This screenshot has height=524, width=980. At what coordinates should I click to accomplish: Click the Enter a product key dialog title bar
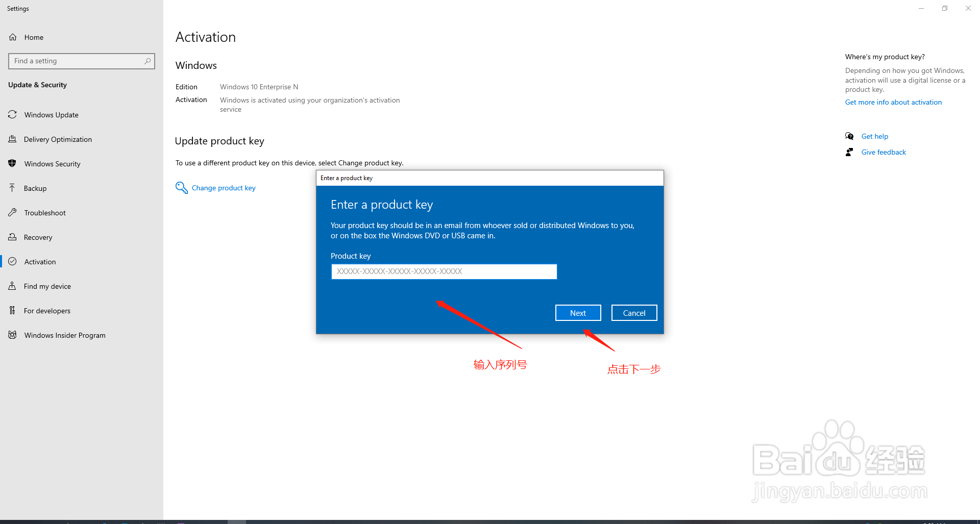(490, 178)
